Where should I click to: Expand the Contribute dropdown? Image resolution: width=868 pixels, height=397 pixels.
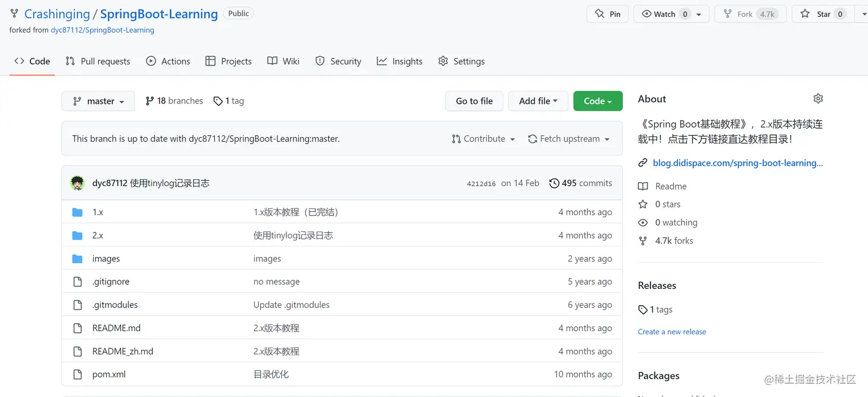click(483, 139)
